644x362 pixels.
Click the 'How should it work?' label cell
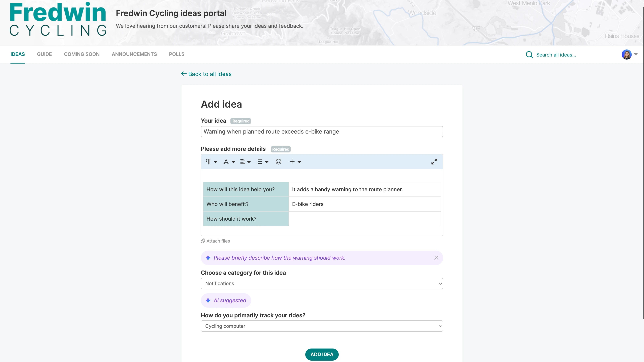(x=246, y=219)
